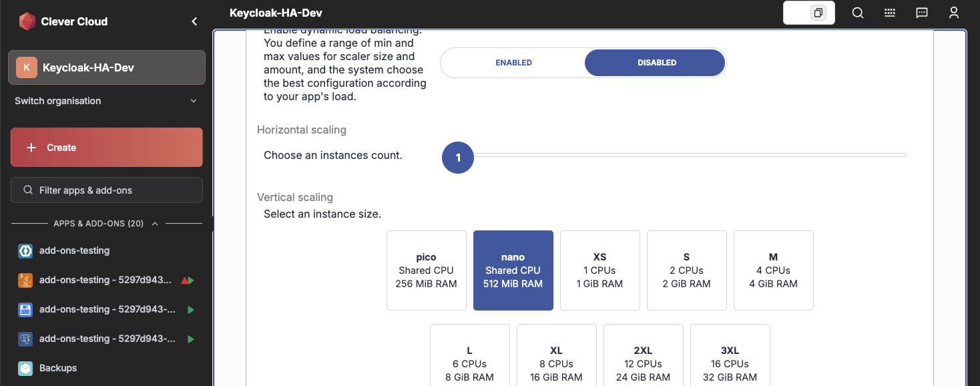Click the Java icon of add-ons-testing 5297d943
980x386 pixels.
point(25,280)
